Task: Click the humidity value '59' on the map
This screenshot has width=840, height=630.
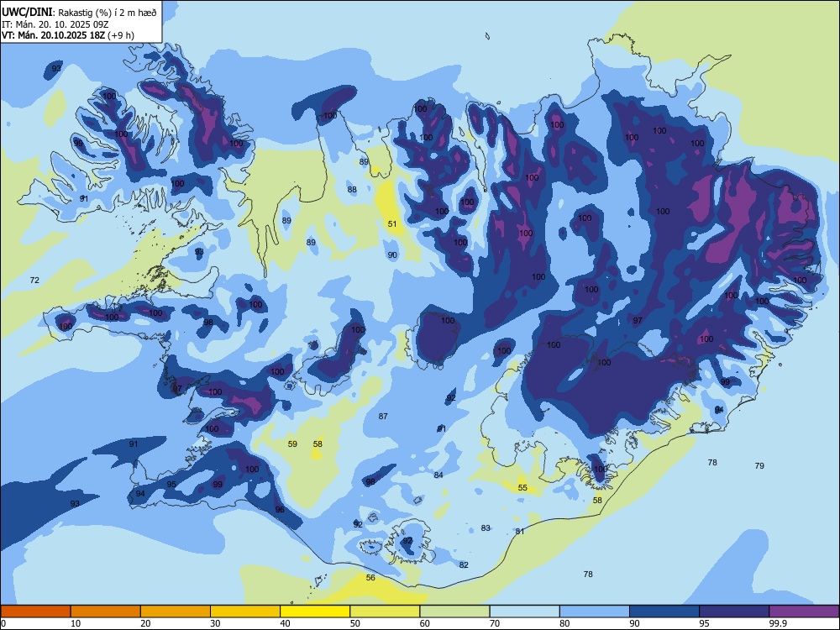Action: 292,444
